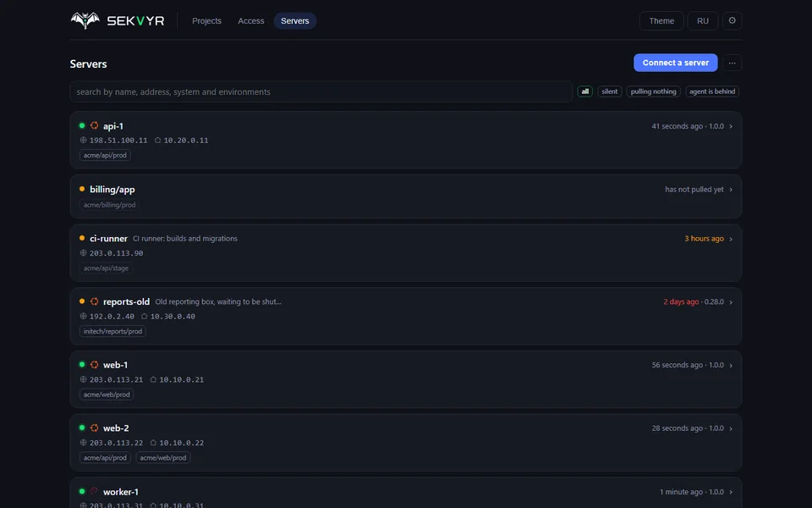
Task: Open the api-1 server name
Action: coord(112,126)
